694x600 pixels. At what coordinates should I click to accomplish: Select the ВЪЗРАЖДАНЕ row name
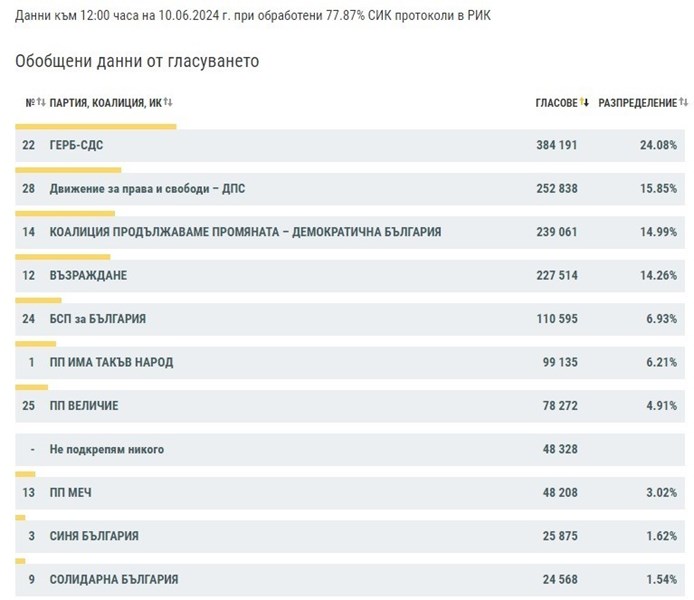point(88,275)
